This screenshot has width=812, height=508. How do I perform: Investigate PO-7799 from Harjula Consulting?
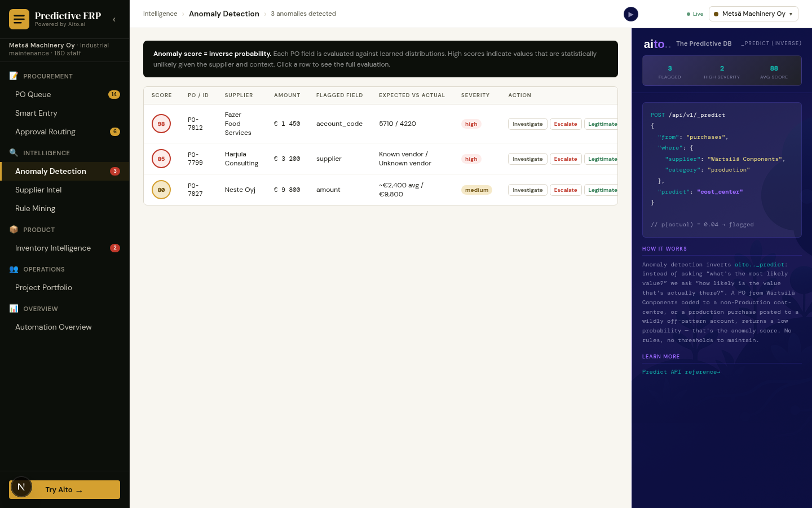(528, 159)
